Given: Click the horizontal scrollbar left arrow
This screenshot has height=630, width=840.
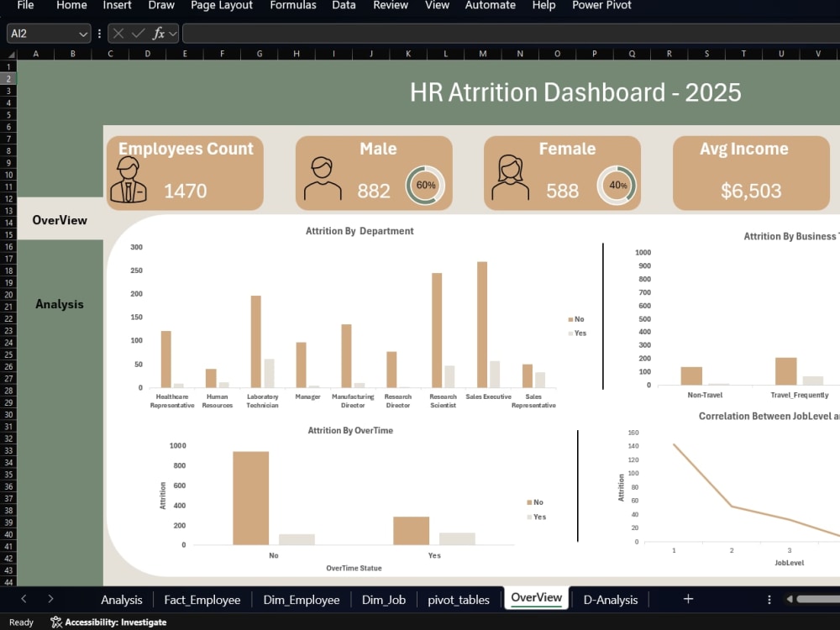Looking at the screenshot, I should pos(789,600).
